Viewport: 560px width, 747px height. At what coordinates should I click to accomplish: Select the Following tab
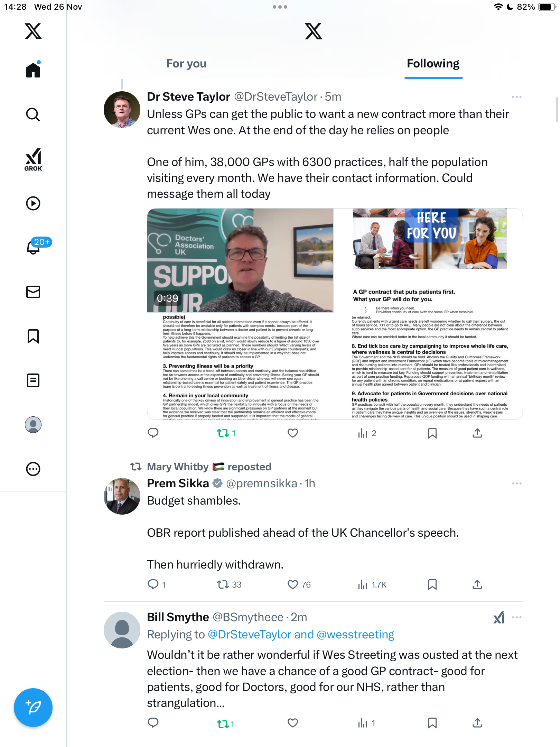[x=433, y=64]
